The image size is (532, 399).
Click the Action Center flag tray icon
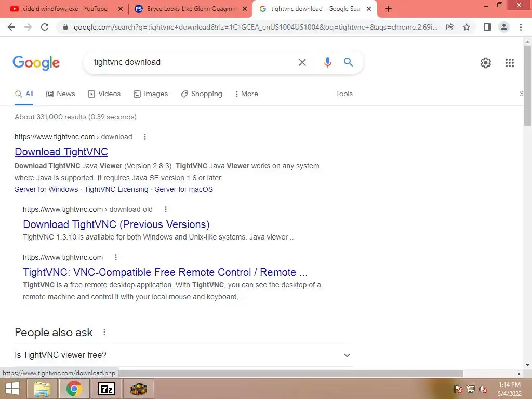(458, 389)
